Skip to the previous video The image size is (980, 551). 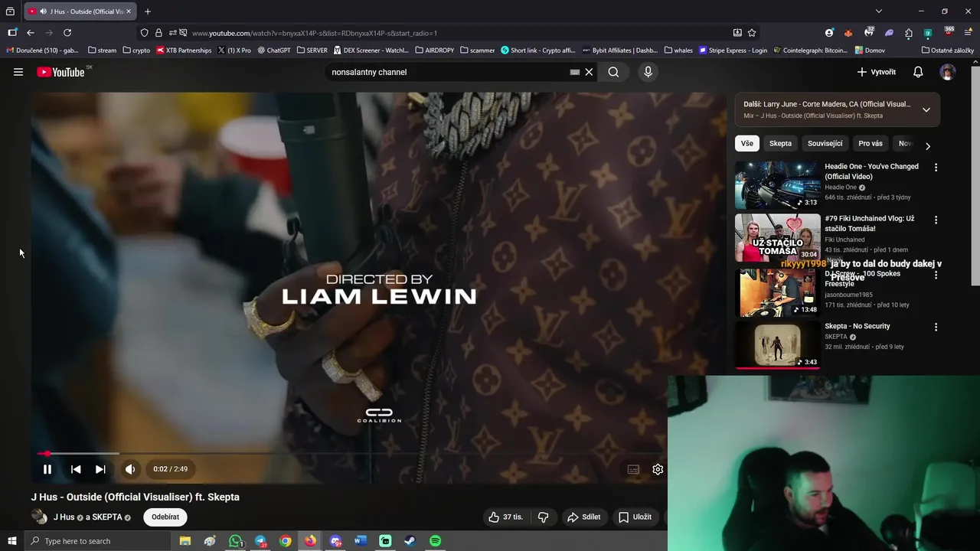click(76, 469)
